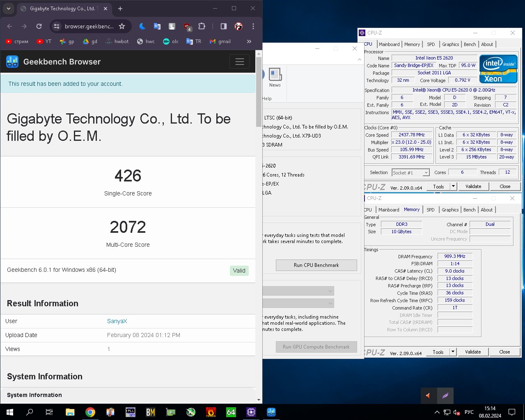Bookmark this page with the star icon
This screenshot has width=525, height=420.
pyautogui.click(x=122, y=26)
